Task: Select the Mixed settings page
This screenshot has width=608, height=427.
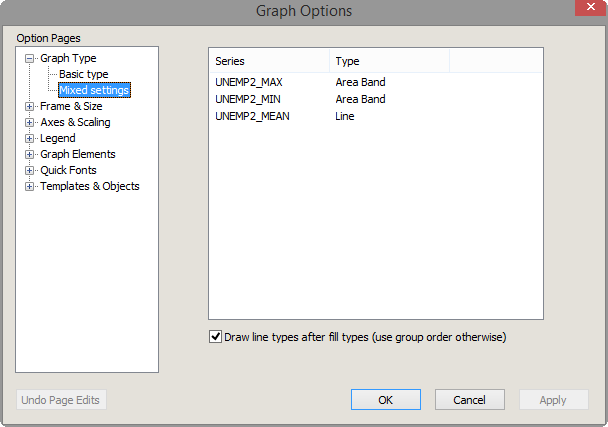Action: click(x=94, y=90)
